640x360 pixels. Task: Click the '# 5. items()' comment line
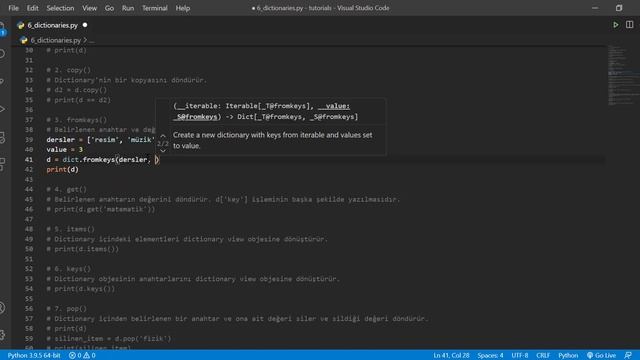pos(71,229)
